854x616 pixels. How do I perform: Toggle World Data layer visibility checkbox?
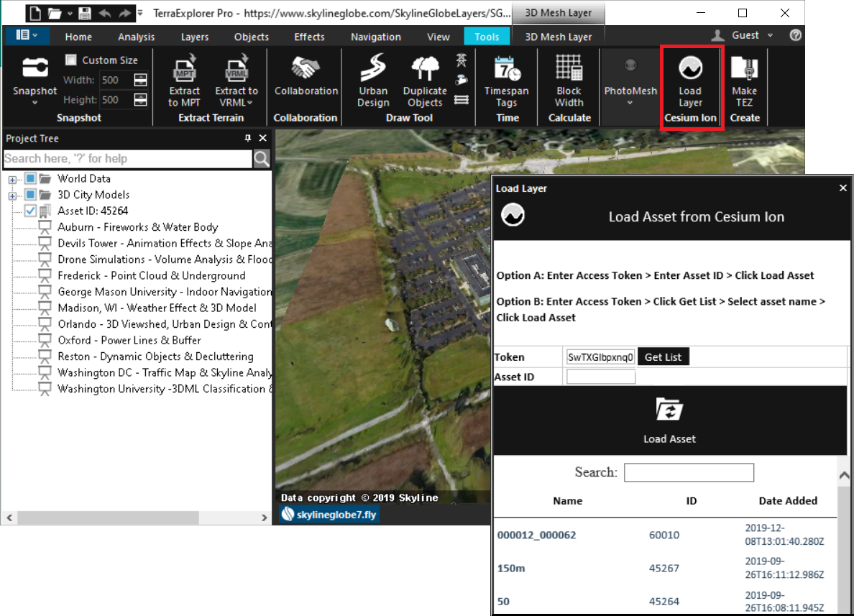coord(30,178)
